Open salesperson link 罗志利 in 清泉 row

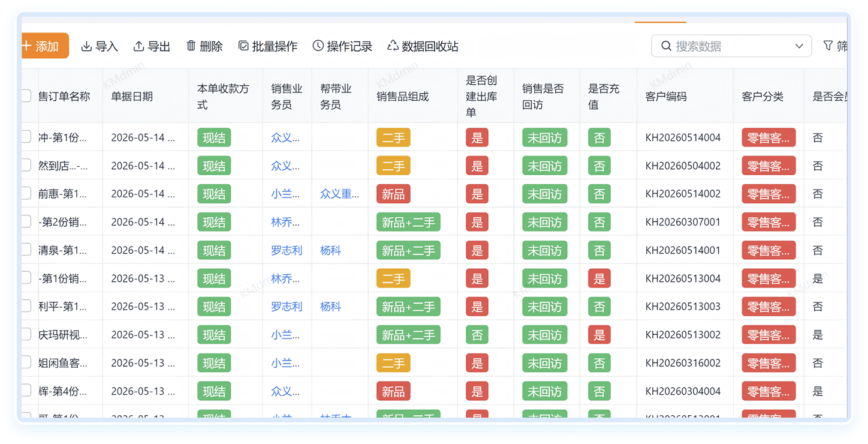287,250
